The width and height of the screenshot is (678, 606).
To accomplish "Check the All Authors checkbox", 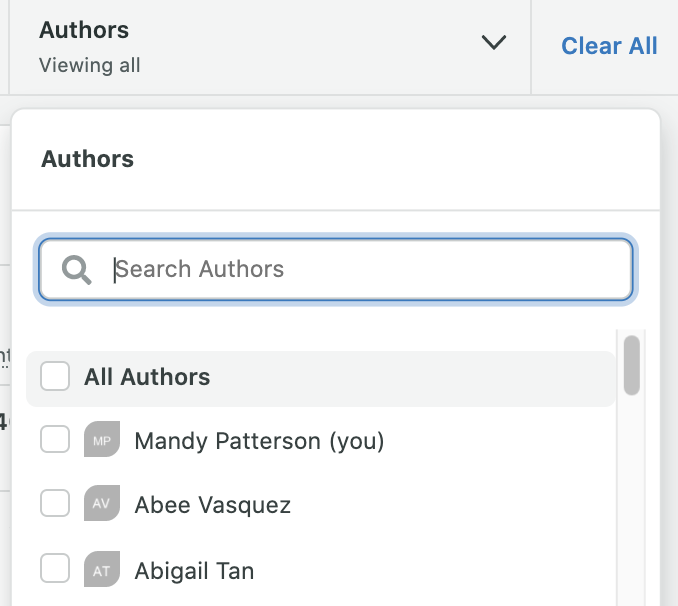I will [55, 376].
